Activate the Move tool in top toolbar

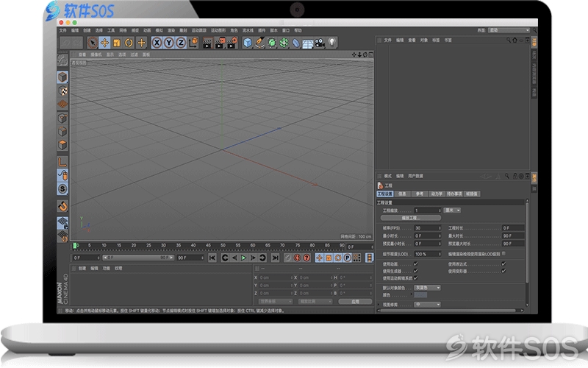104,43
